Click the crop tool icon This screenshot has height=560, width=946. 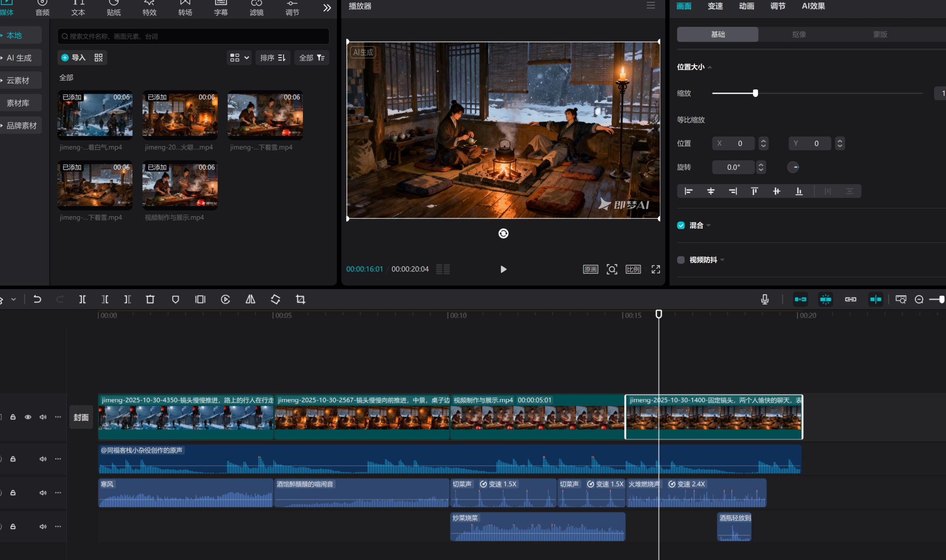(300, 299)
